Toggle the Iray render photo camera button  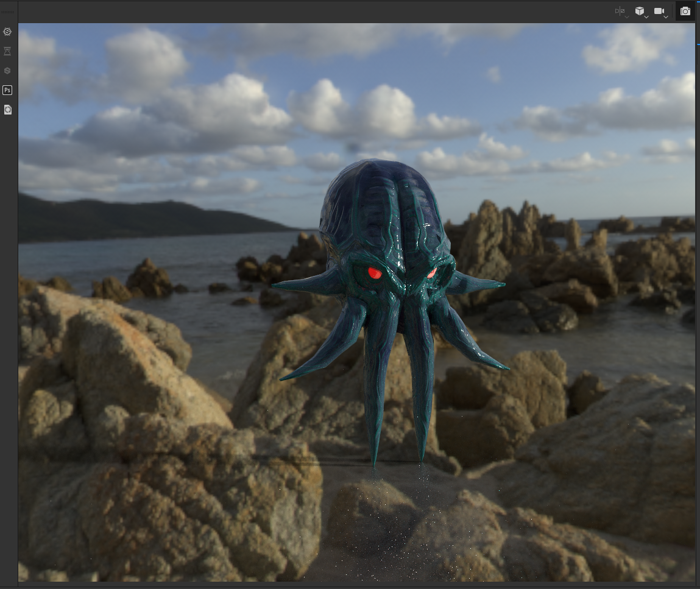point(685,11)
